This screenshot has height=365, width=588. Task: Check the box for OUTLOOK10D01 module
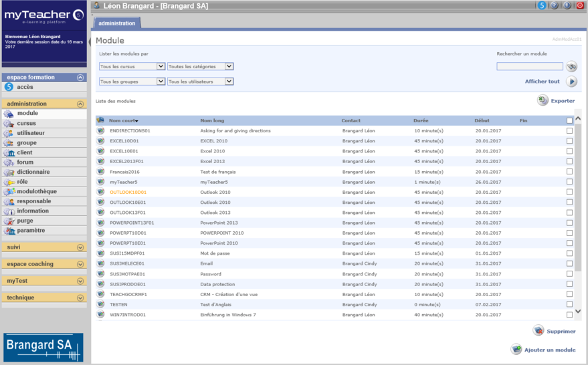[569, 192]
